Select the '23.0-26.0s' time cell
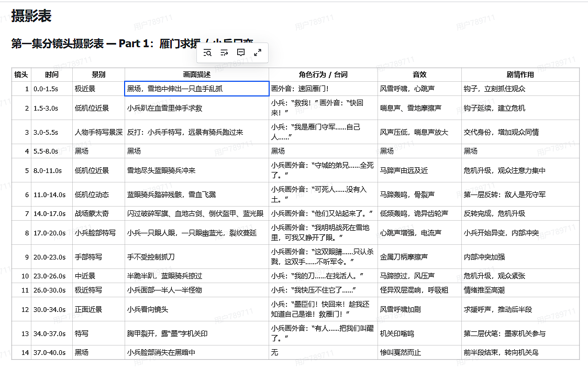Image resolution: width=588 pixels, height=367 pixels. (x=52, y=276)
